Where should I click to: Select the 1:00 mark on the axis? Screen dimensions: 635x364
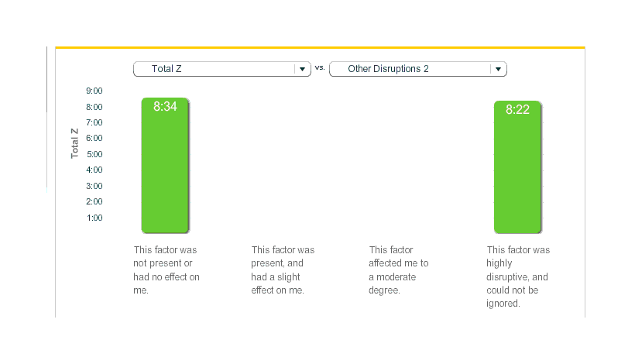pos(94,218)
